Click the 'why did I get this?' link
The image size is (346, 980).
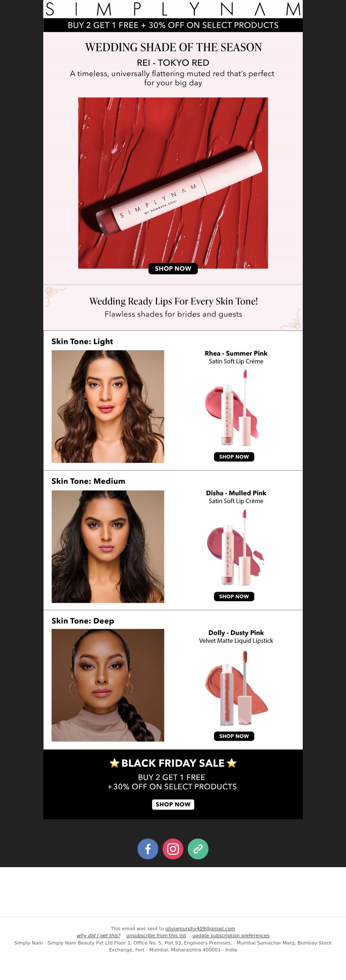(x=99, y=935)
